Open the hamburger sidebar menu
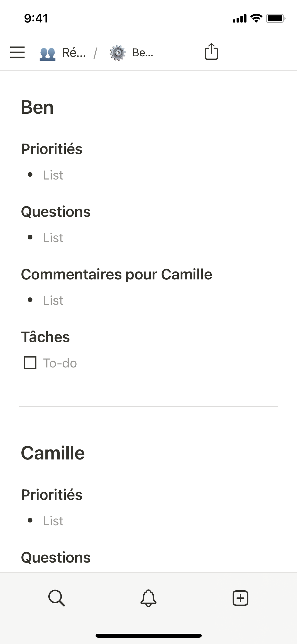This screenshot has height=644, width=297. click(17, 52)
